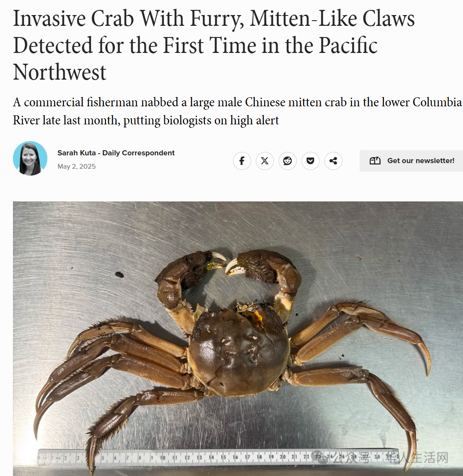Click the Get our newsletter! button
Image resolution: width=463 pixels, height=476 pixels.
click(x=411, y=161)
